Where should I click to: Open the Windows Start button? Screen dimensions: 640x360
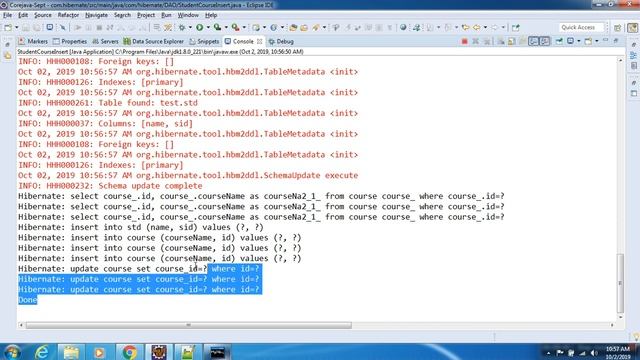pyautogui.click(x=12, y=352)
